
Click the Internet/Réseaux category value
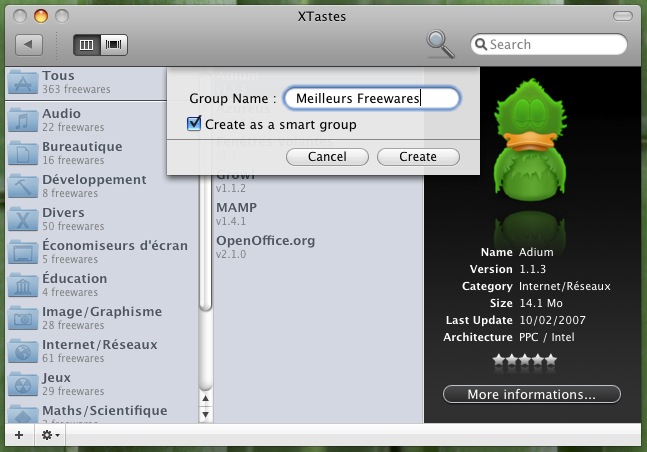(564, 286)
